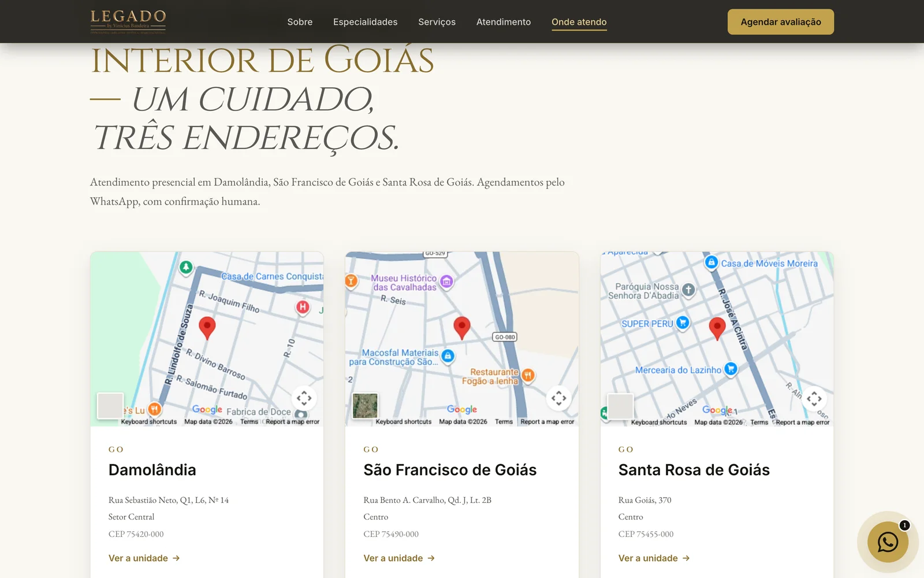Open Terms link on Santa Rosa map
This screenshot has width=924, height=578.
(x=759, y=423)
